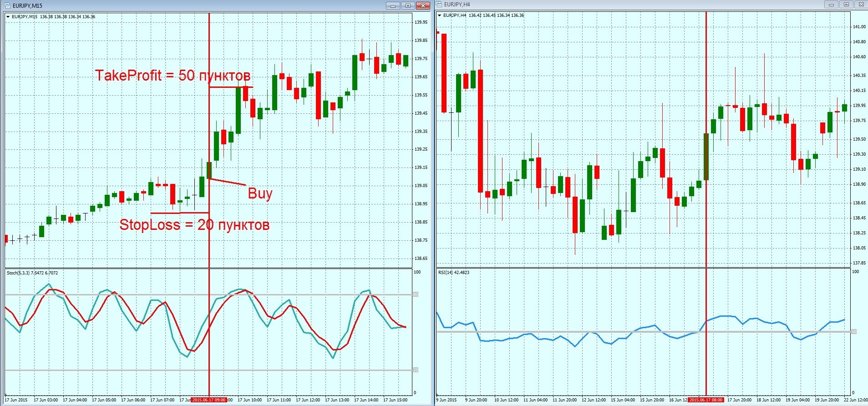Minimize the EURJPY,H4 chart window
This screenshot has height=406, width=868.
pyautogui.click(x=831, y=5)
